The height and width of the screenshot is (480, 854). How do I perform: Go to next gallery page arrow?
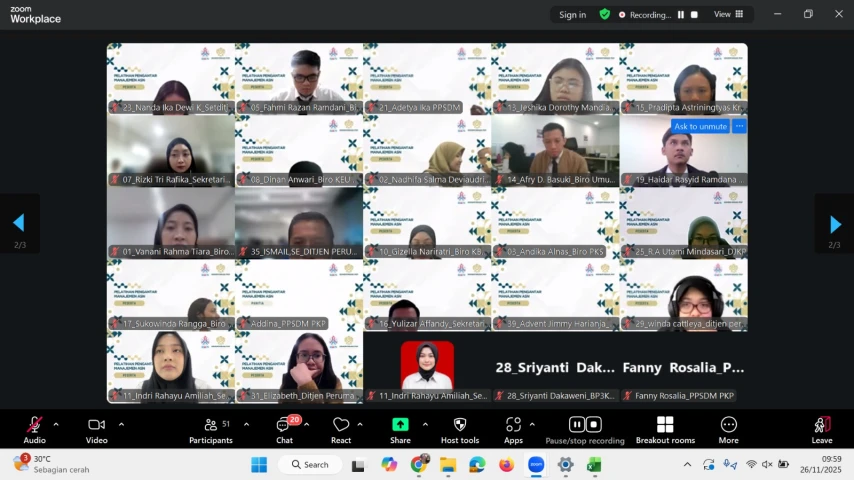tap(835, 224)
